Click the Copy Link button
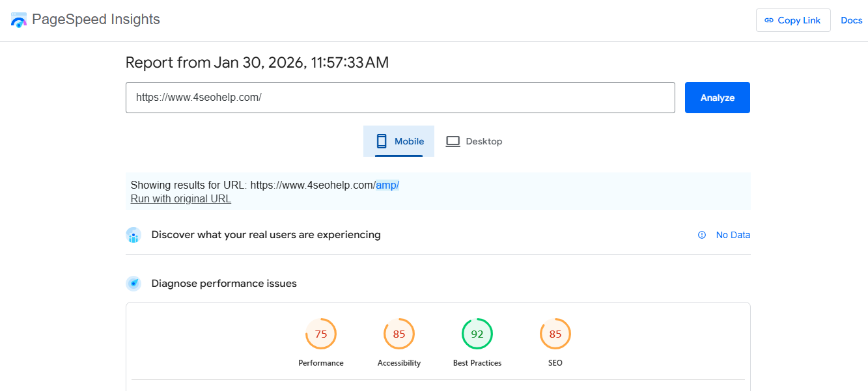This screenshot has height=391, width=868. pyautogui.click(x=793, y=20)
